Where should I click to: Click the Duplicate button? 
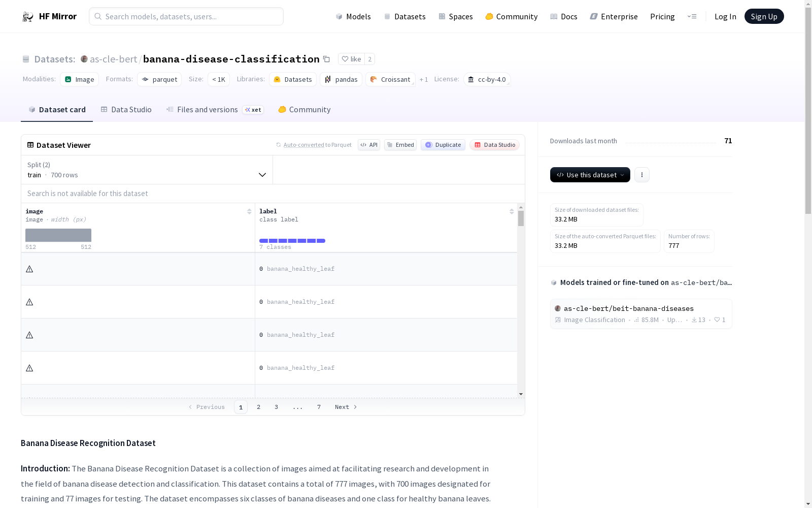(x=443, y=145)
